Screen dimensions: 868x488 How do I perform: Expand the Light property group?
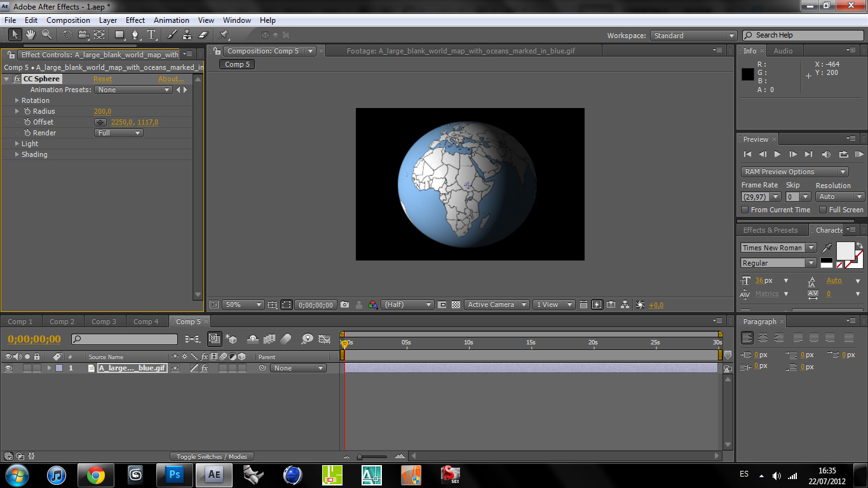click(x=17, y=144)
